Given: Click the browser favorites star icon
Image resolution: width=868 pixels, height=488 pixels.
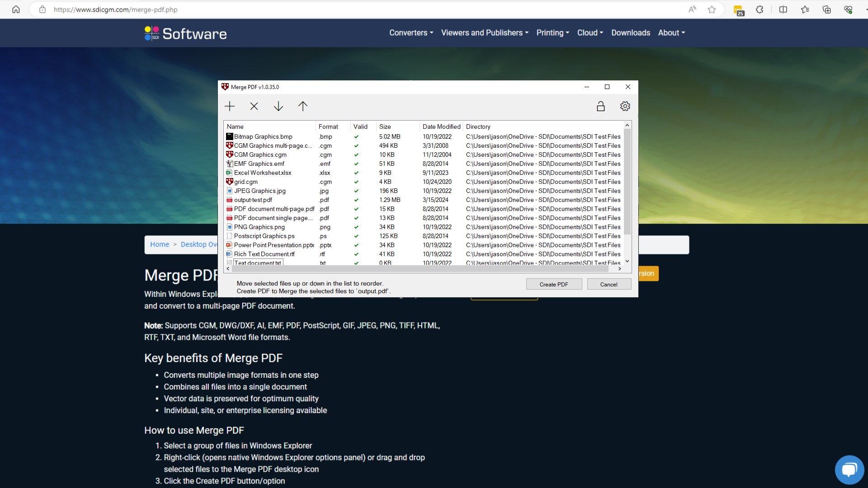Looking at the screenshot, I should click(712, 9).
